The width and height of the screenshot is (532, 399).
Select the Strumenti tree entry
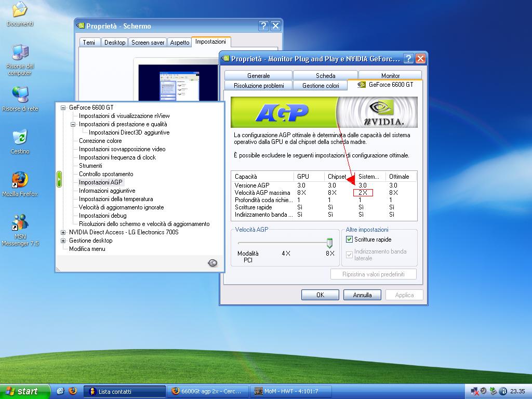click(90, 166)
